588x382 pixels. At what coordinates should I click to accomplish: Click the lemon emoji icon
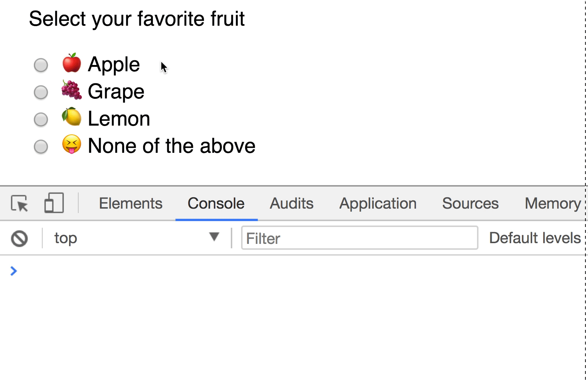coord(71,118)
